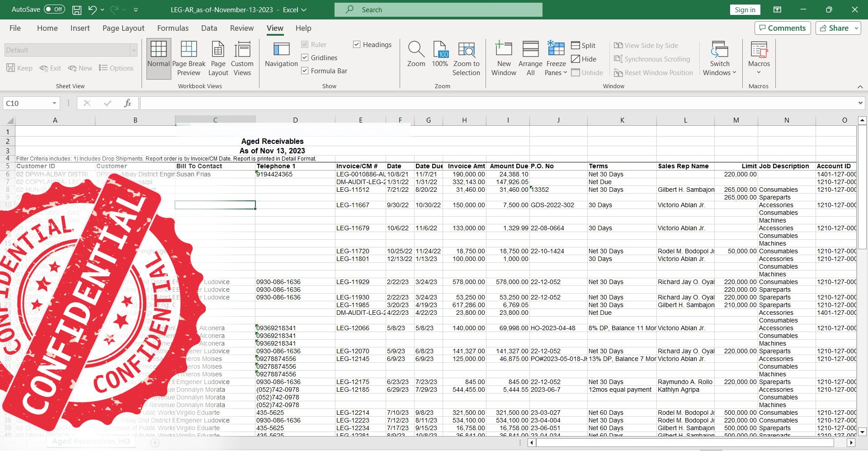
Task: Click Zoom to Selection
Action: (x=466, y=59)
